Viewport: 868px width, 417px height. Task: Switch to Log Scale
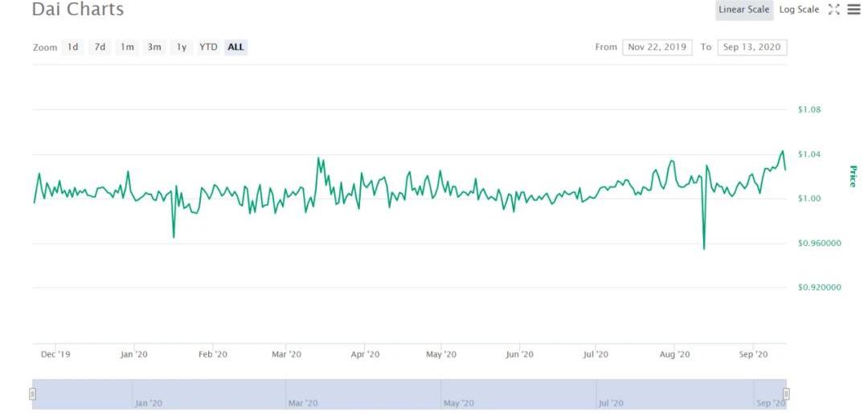(x=799, y=10)
